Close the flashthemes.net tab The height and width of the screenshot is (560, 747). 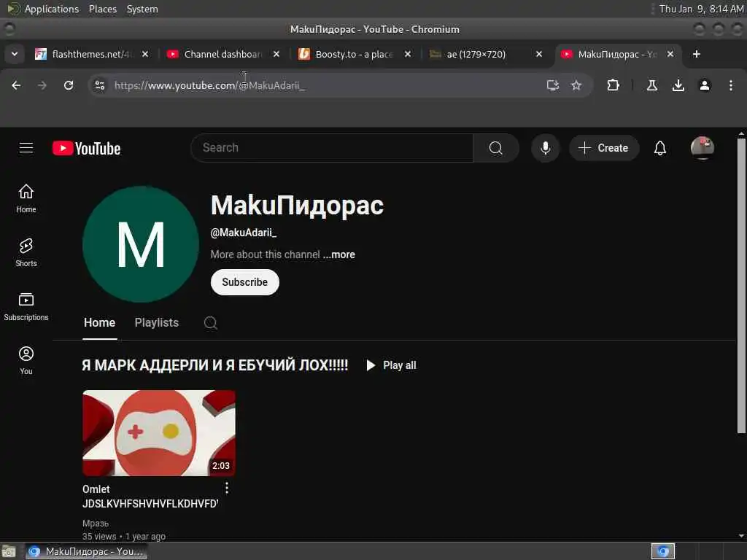click(145, 54)
